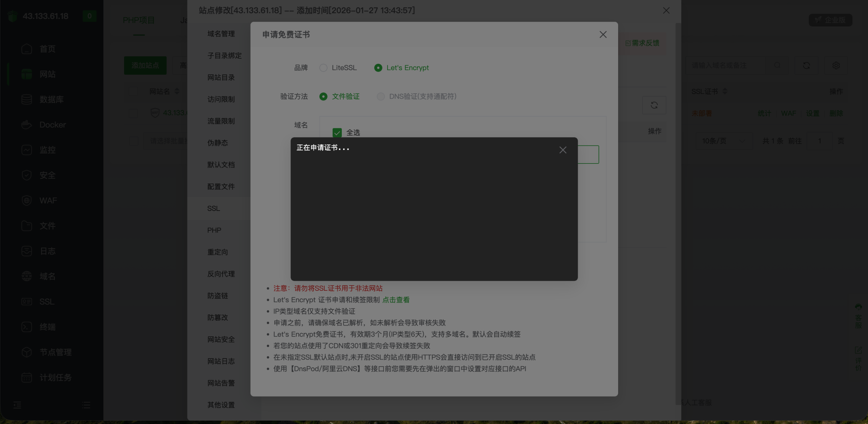
Task: Open the database section icon
Action: (x=26, y=99)
